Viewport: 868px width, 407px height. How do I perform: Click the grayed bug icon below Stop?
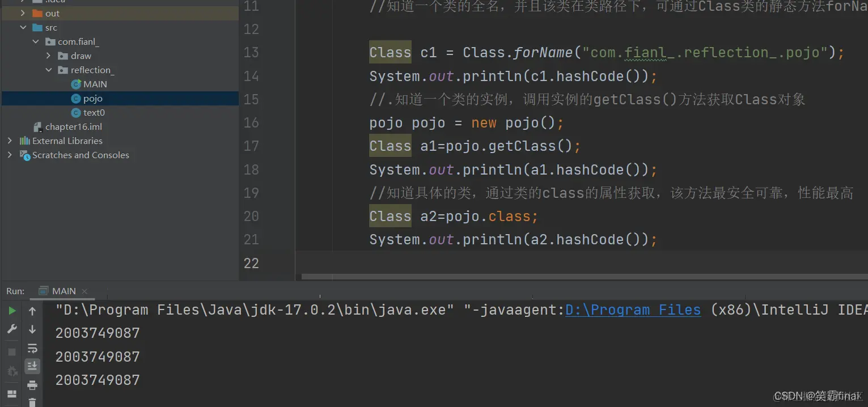point(12,371)
